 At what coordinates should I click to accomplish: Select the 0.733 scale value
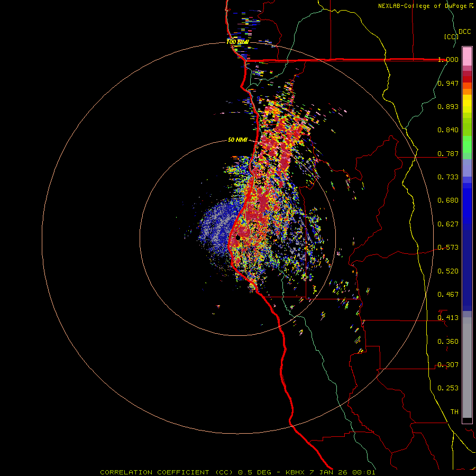[448, 177]
